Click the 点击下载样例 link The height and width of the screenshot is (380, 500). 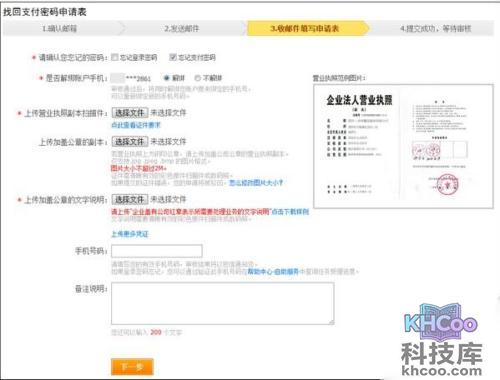click(x=291, y=212)
